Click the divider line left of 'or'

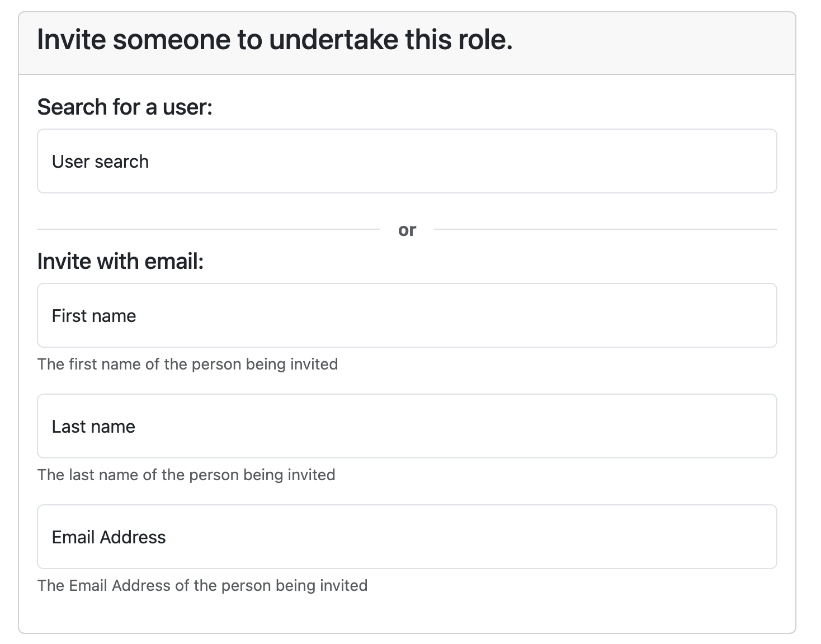(208, 229)
